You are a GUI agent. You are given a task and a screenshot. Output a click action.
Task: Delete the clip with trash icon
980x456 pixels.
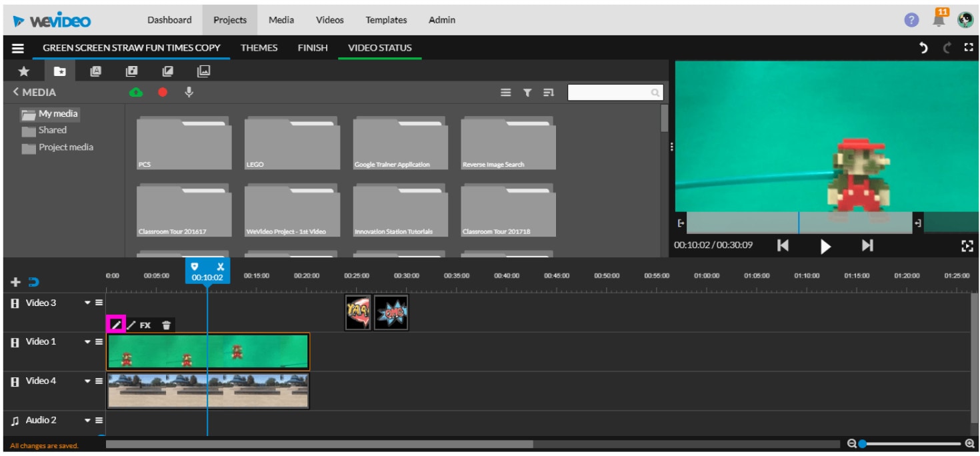(x=167, y=325)
